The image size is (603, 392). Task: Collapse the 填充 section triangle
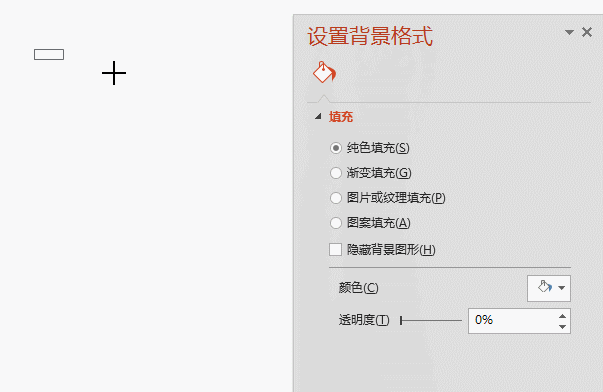click(x=318, y=116)
